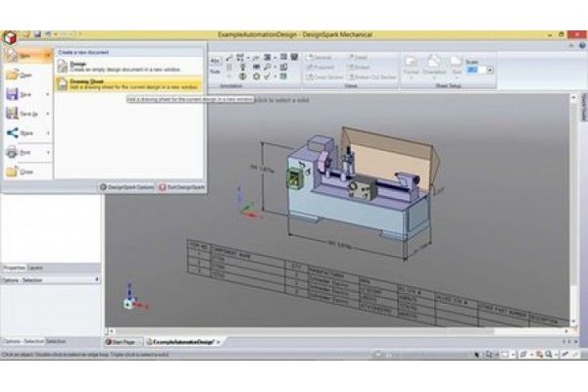Click the Cross Section view tool

[324, 76]
